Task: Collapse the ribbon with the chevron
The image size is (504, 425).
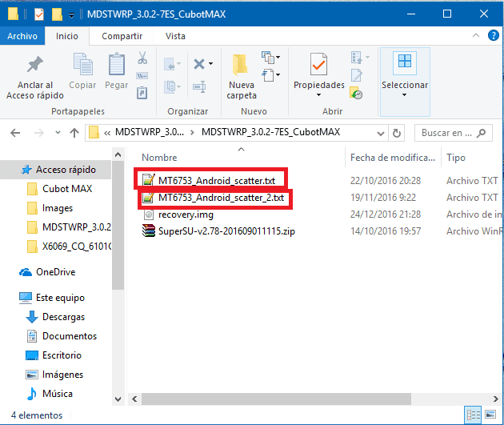Action: tap(476, 35)
